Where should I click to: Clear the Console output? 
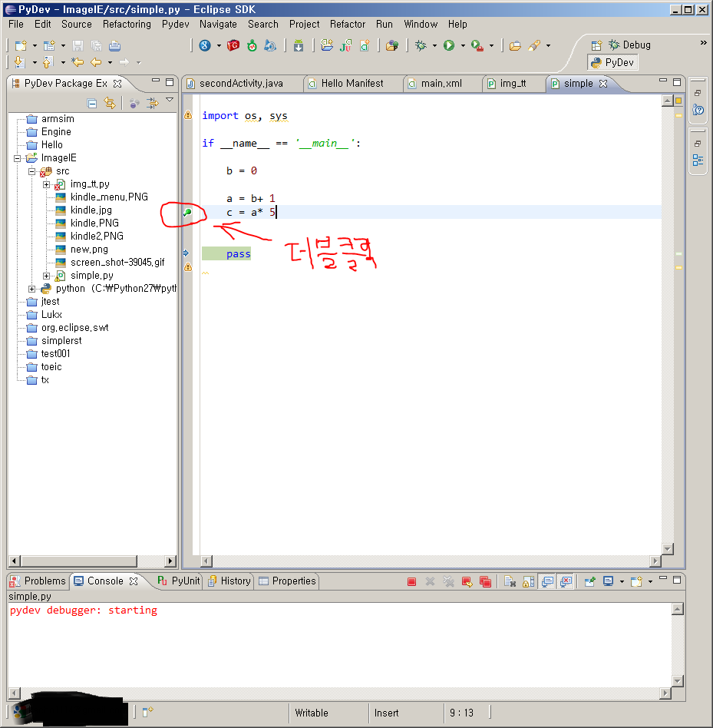509,581
